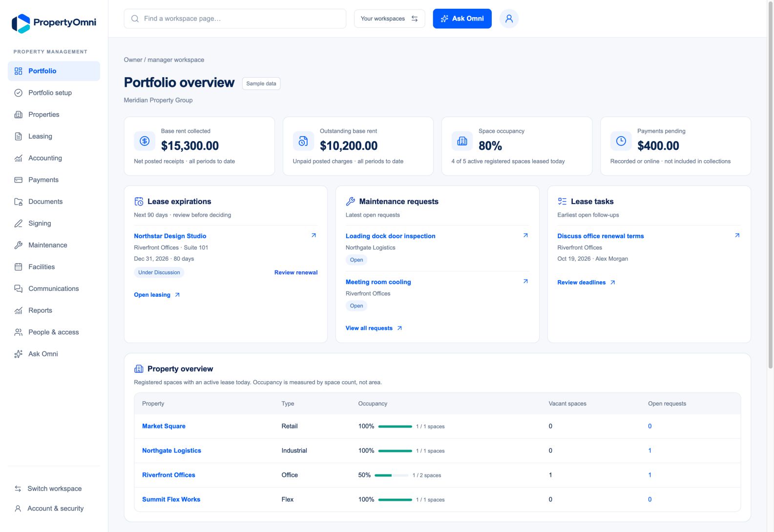Viewport: 774px width, 532px height.
Task: Open Meeting room cooling arrow icon
Action: [x=525, y=281]
